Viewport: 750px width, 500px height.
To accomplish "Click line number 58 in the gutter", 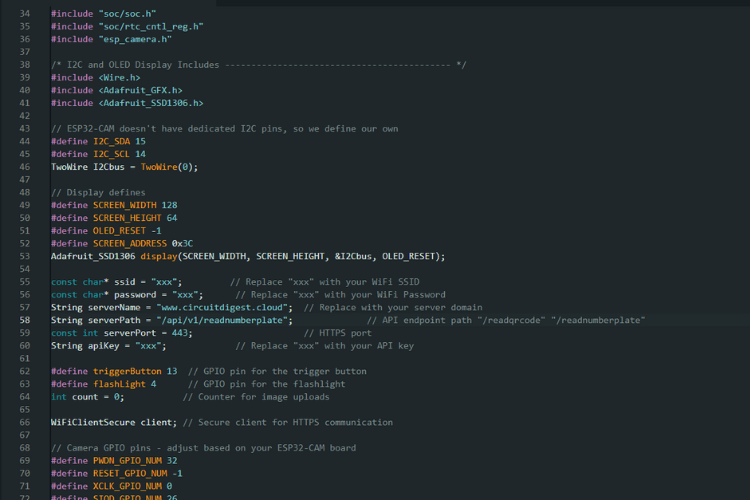I will coord(24,320).
